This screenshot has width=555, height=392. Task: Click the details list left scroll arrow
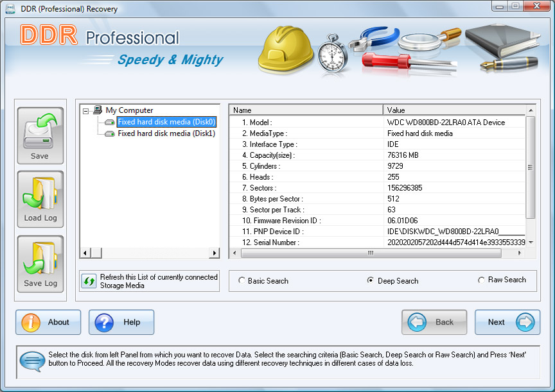[x=234, y=253]
